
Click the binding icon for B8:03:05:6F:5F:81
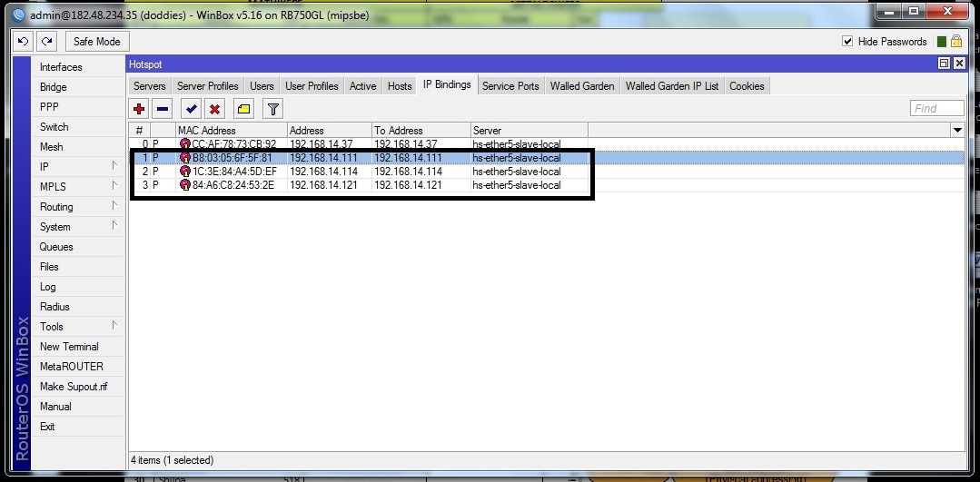[184, 158]
